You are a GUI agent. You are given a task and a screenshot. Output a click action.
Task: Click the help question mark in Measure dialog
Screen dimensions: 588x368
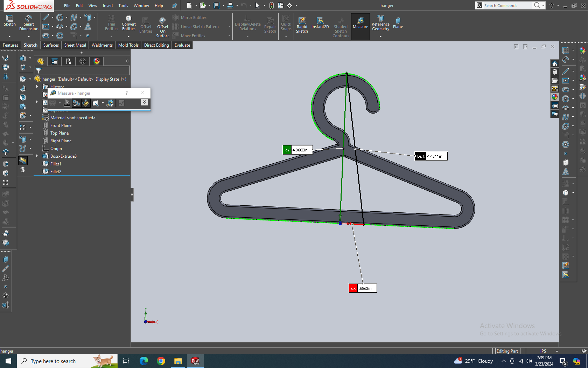click(x=127, y=93)
